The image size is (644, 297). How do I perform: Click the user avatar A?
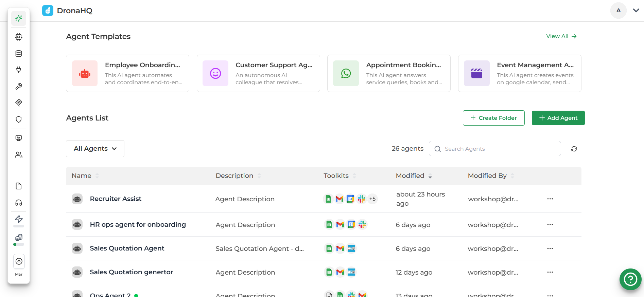619,11
